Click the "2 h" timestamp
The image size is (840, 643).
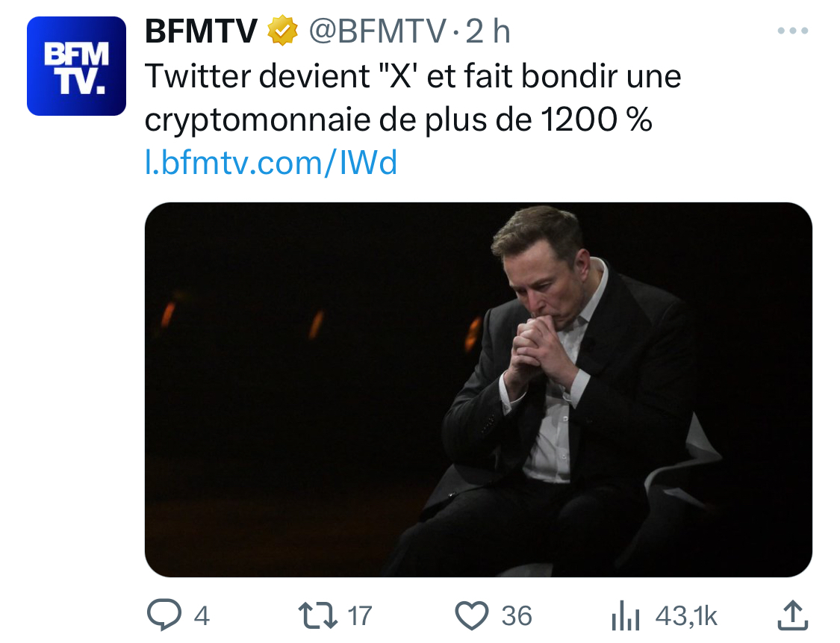488,31
